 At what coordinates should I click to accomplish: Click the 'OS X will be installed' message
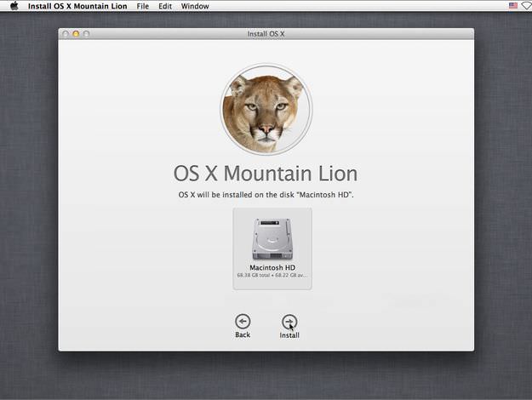[266, 195]
